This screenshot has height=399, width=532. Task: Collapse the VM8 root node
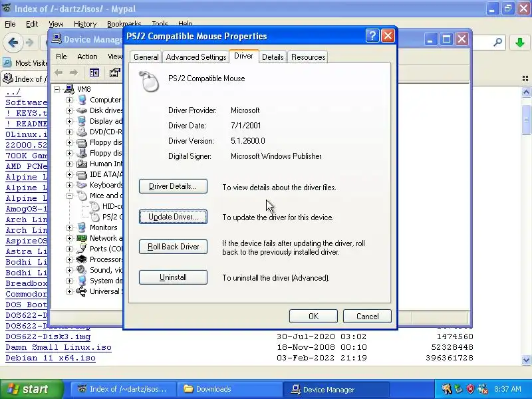57,89
